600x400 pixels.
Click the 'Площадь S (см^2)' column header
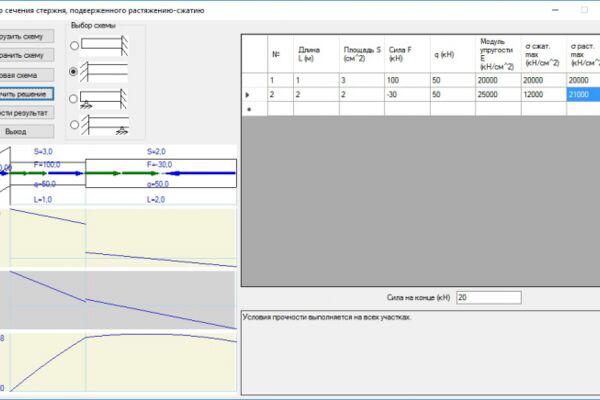(362, 54)
